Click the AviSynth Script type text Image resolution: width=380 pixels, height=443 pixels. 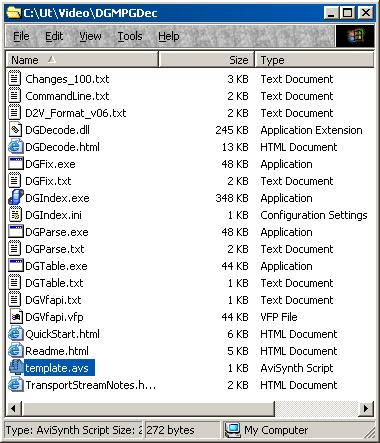click(297, 368)
